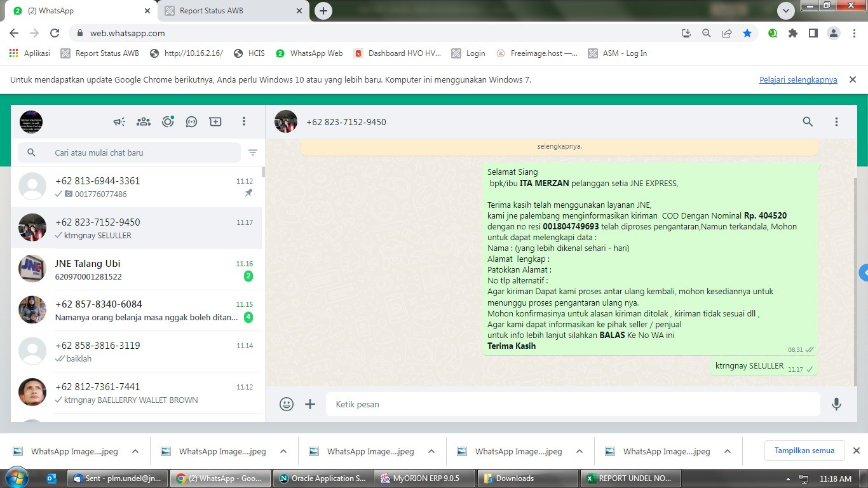The width and height of the screenshot is (868, 488).
Task: Start a new chat with plus-bubble icon
Action: point(215,121)
